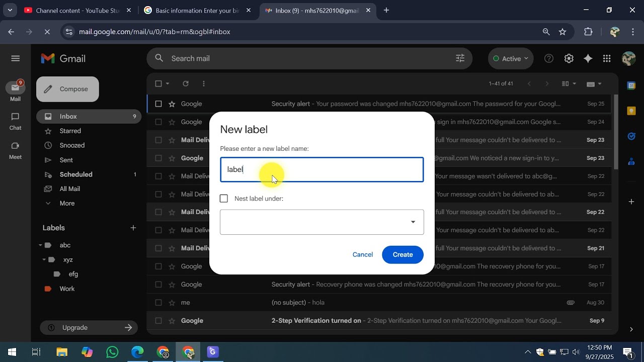Open Gemini sparkle icon
Image resolution: width=644 pixels, height=362 pixels.
[x=588, y=58]
